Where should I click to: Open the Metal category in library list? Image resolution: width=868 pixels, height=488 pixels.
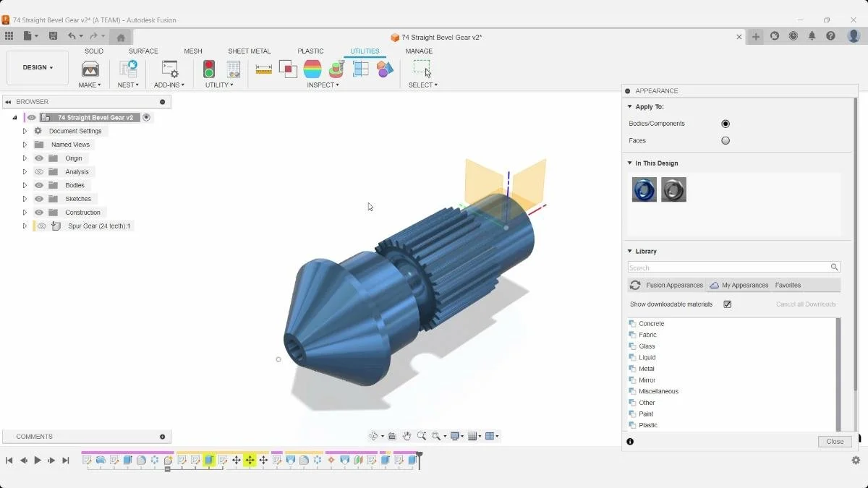tap(647, 369)
